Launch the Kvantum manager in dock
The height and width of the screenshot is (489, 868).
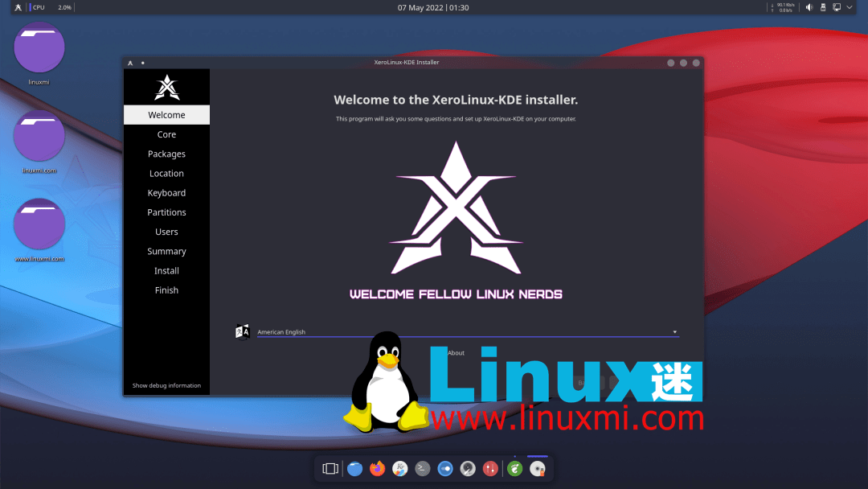coord(399,469)
